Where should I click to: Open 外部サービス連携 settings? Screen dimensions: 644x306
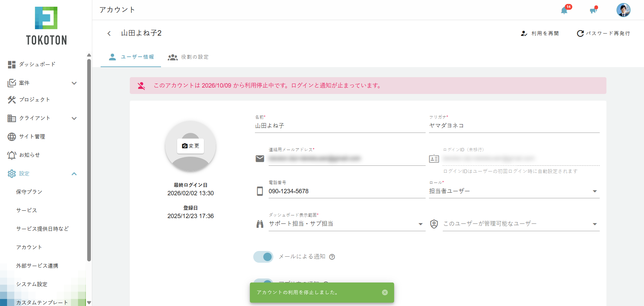click(x=37, y=266)
